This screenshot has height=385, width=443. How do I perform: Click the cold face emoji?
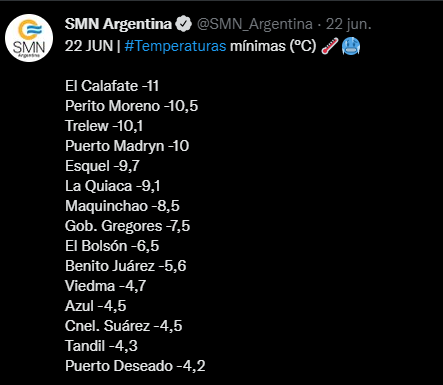coord(351,46)
